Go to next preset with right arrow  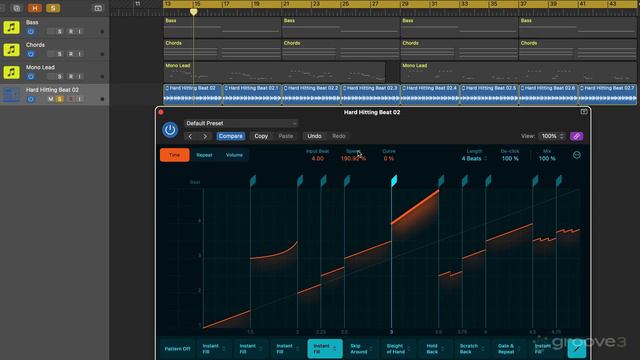tap(205, 136)
